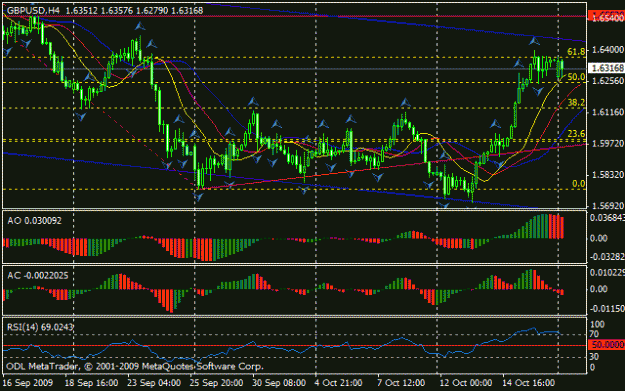Click the 1.59720 price axis label
This screenshot has height=391, width=625.
[x=608, y=143]
